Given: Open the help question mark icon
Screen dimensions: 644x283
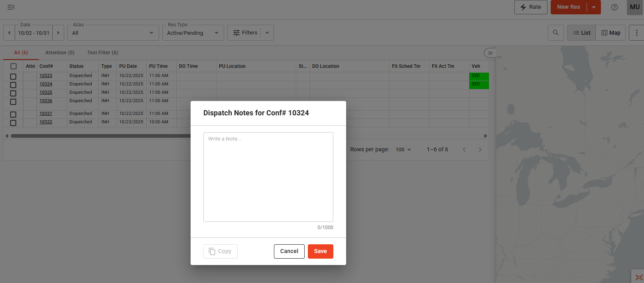Looking at the screenshot, I should (x=614, y=7).
